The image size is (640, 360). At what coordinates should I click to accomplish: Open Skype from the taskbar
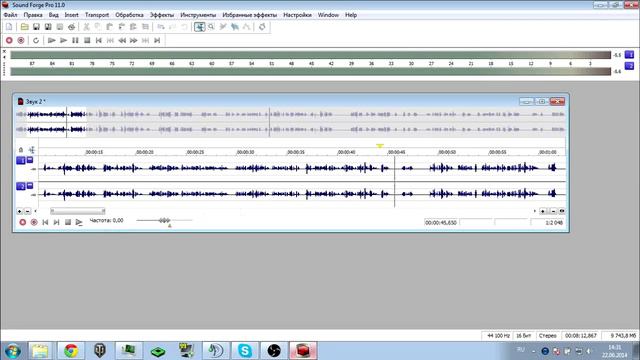coord(245,351)
